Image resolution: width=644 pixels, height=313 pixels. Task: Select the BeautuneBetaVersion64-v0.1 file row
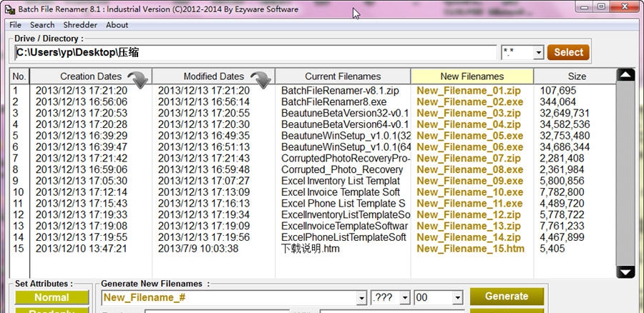point(345,124)
